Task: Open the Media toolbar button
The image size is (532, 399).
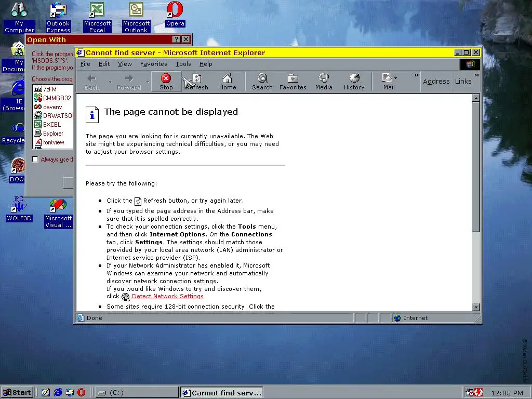Action: (x=324, y=82)
